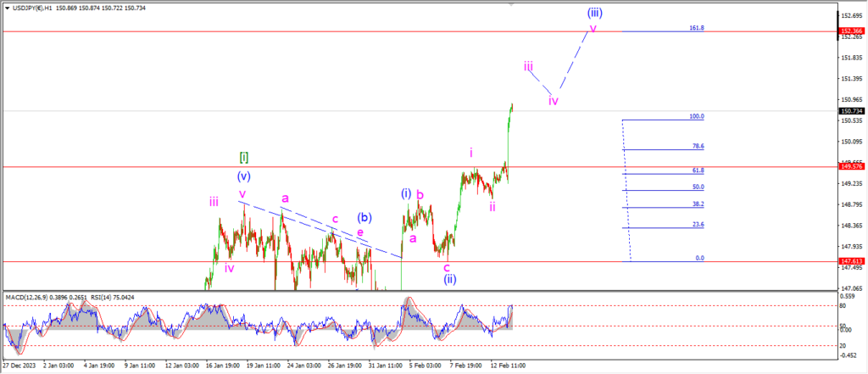Click the 0.0 Fibonacci base label
This screenshot has width=868, height=374.
point(699,258)
